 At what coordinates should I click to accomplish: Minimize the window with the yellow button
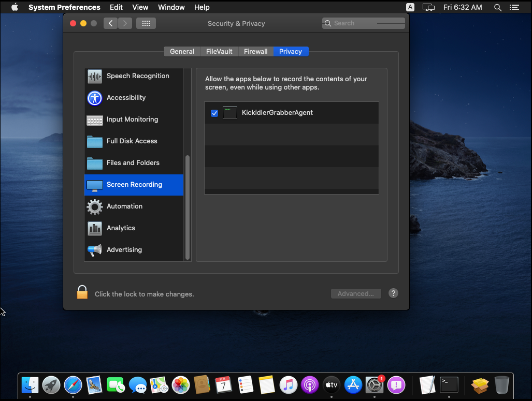(83, 23)
